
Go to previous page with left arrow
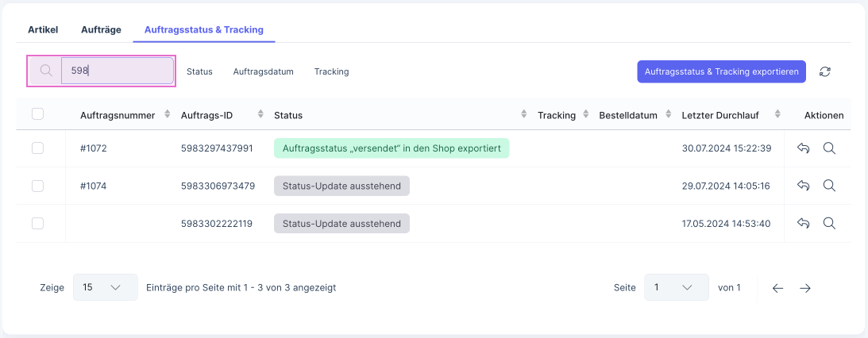[x=777, y=288]
